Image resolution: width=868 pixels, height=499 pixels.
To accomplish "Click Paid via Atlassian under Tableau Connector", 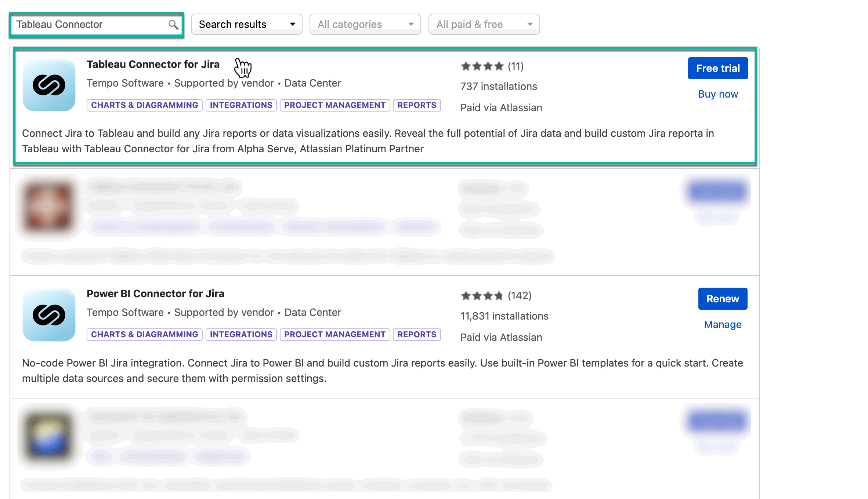I will tap(501, 108).
